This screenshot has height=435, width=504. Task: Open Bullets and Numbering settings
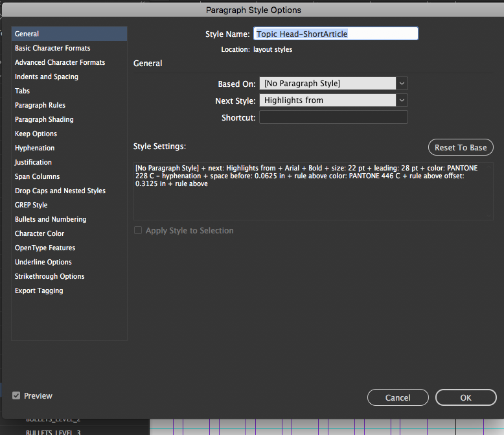tap(69, 219)
